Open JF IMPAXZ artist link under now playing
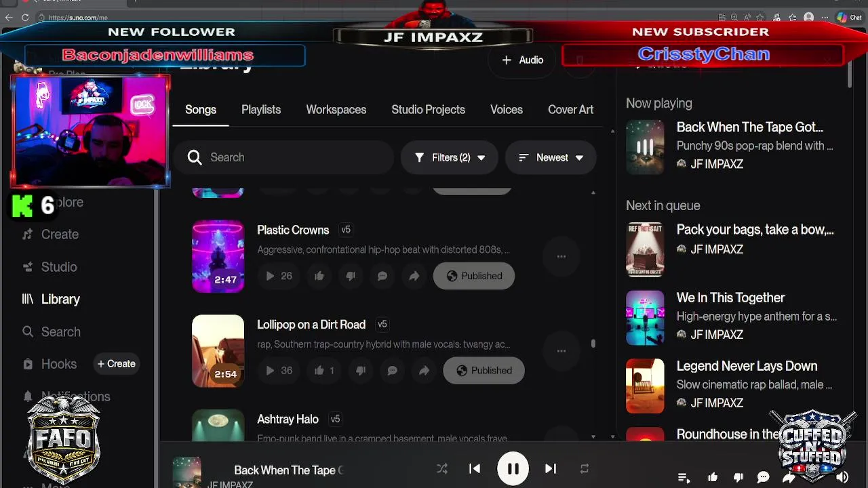The image size is (868, 488). [717, 164]
